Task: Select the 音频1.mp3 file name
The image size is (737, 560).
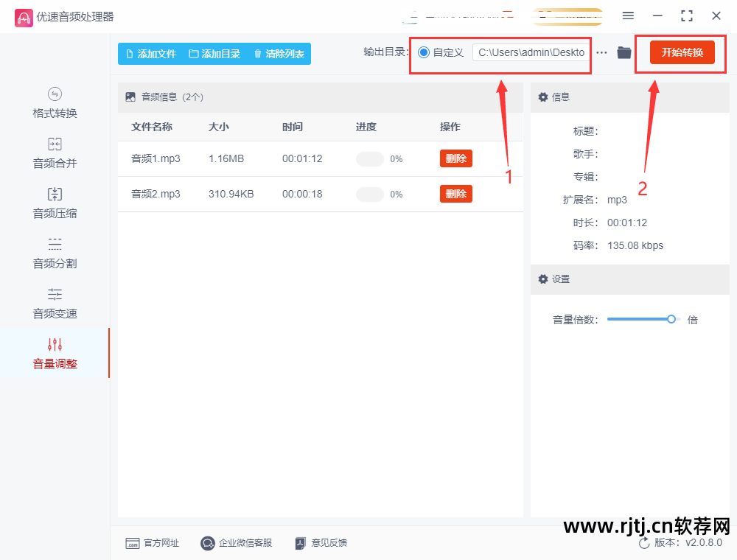Action: click(156, 159)
